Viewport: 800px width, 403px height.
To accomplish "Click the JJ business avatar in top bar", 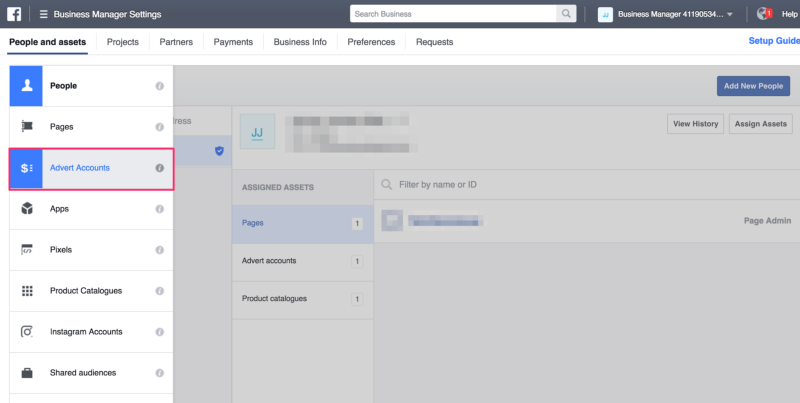I will click(x=605, y=14).
